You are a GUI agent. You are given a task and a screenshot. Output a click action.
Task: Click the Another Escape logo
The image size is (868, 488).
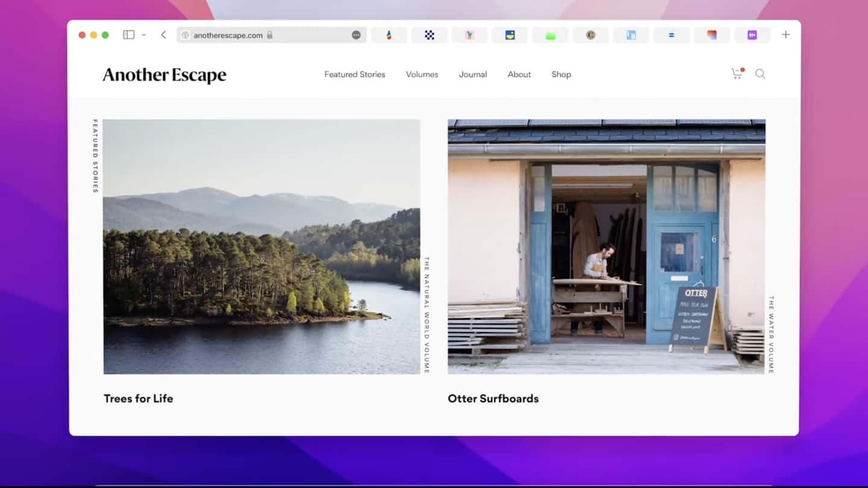165,75
